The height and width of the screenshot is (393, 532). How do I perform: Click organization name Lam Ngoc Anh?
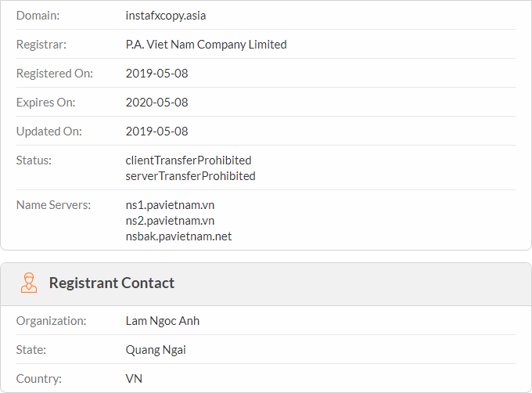pyautogui.click(x=163, y=321)
